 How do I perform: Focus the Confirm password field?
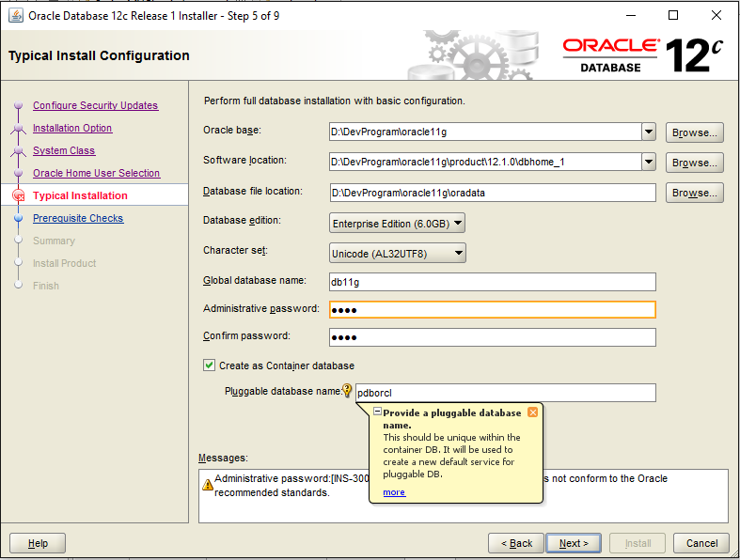(x=493, y=337)
